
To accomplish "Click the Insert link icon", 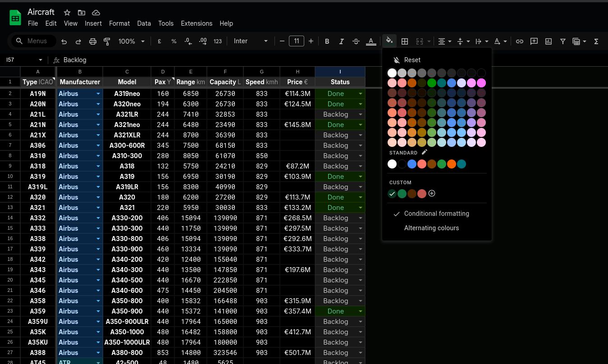I will 520,41.
